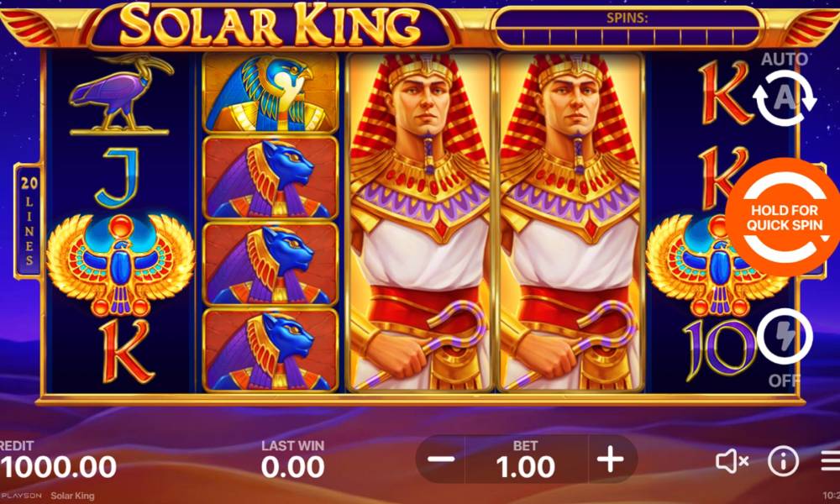Toggle the turbo lightning mode currently Off

(x=785, y=337)
